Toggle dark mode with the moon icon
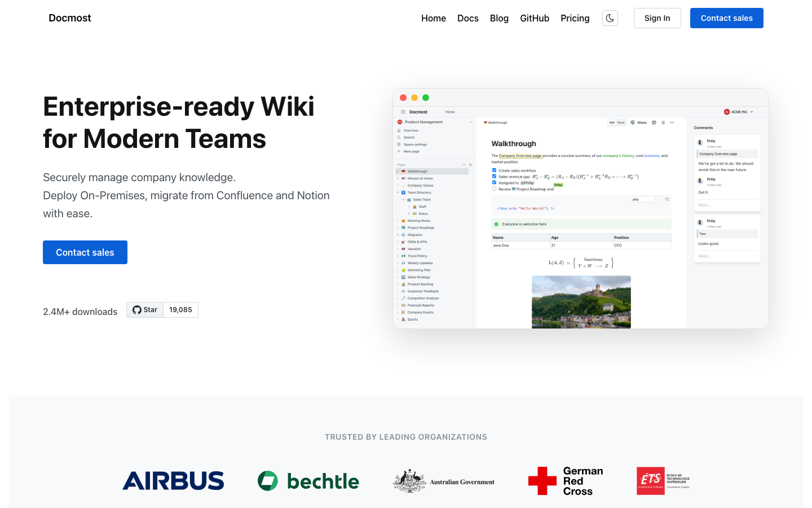812x508 pixels. (x=610, y=18)
